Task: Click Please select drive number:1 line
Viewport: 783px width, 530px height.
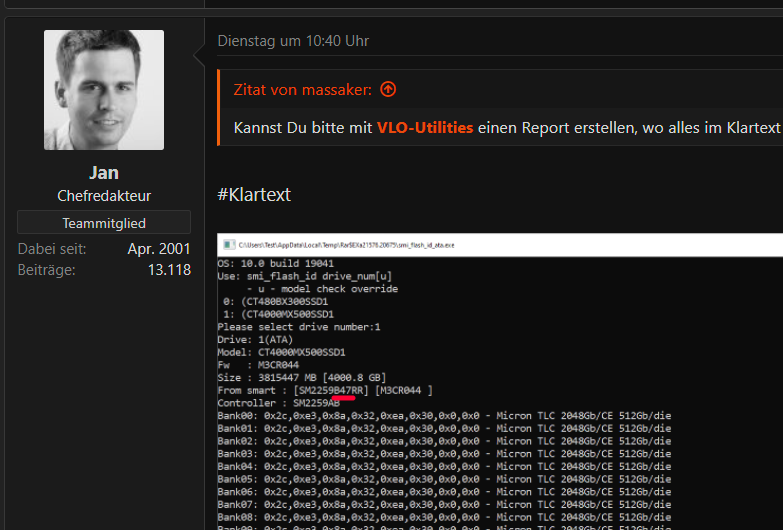Action: click(299, 327)
